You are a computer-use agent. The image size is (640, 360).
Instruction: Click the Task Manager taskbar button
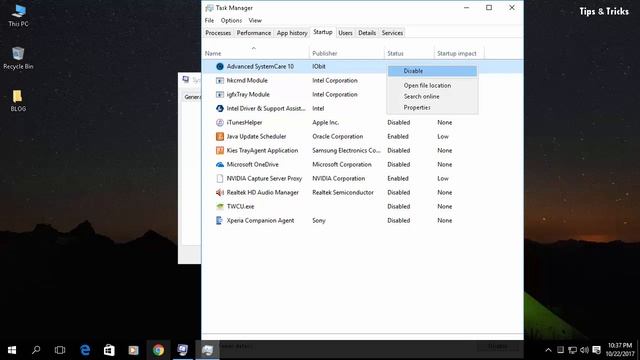pos(207,350)
